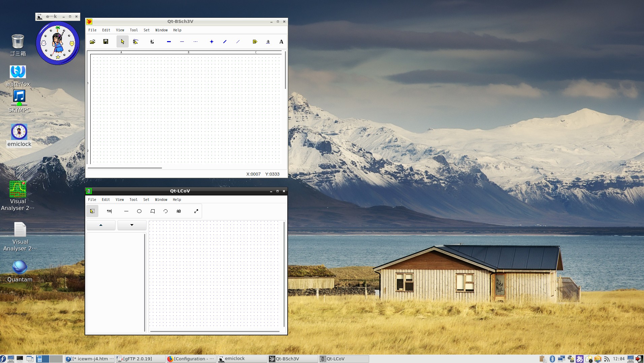This screenshot has width=644, height=363.
Task: Select the ellipse drawing tool in Qt-LCoV
Action: [x=139, y=211]
